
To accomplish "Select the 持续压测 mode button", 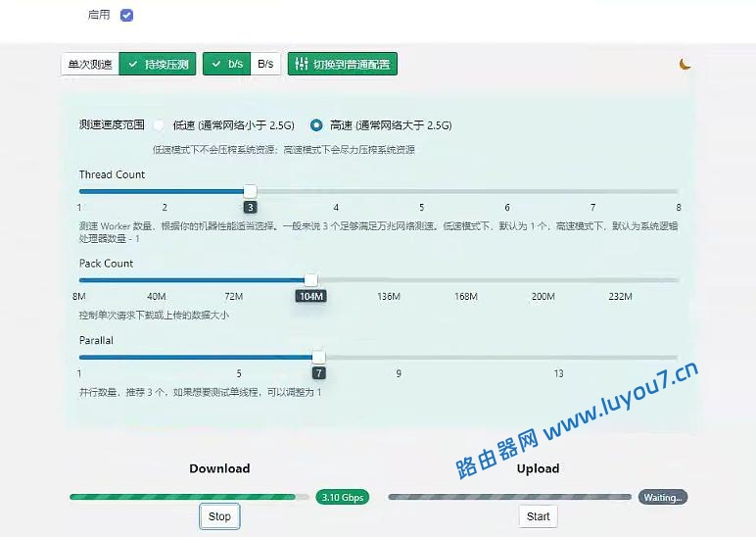I will point(158,64).
